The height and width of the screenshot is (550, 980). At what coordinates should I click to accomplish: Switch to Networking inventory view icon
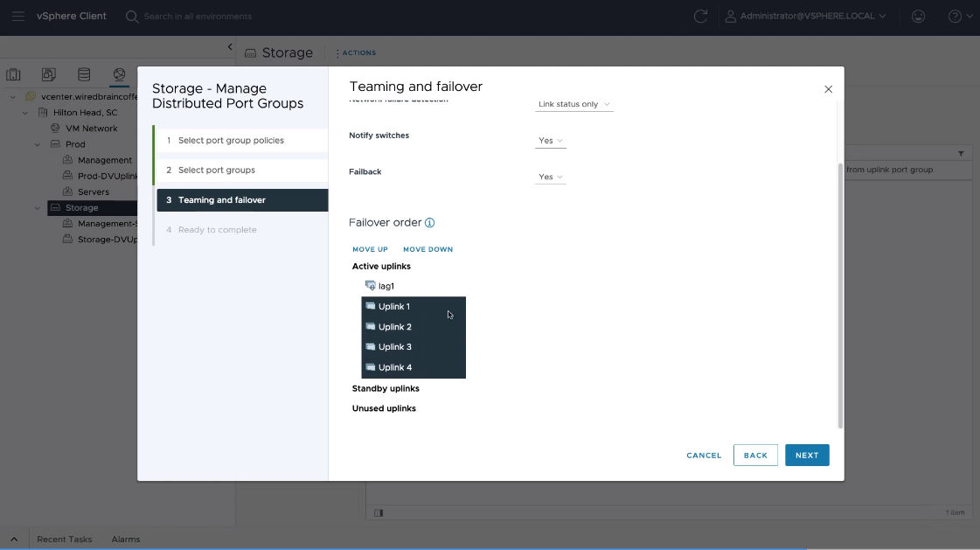[119, 75]
